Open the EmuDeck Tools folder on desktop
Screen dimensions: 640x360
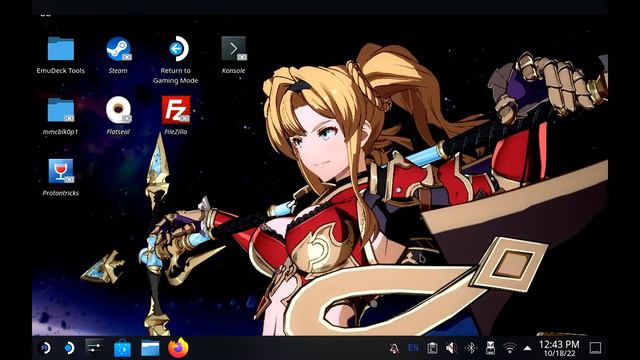[x=60, y=49]
